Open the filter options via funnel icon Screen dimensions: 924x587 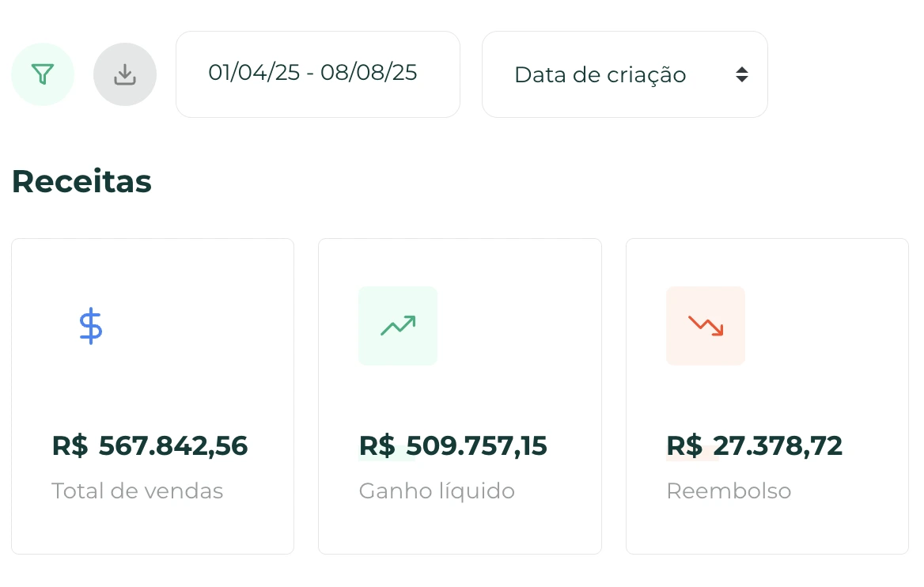tap(43, 74)
